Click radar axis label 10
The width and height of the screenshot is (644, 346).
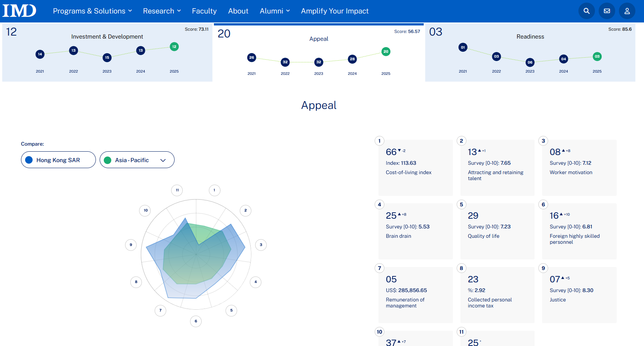pos(146,210)
